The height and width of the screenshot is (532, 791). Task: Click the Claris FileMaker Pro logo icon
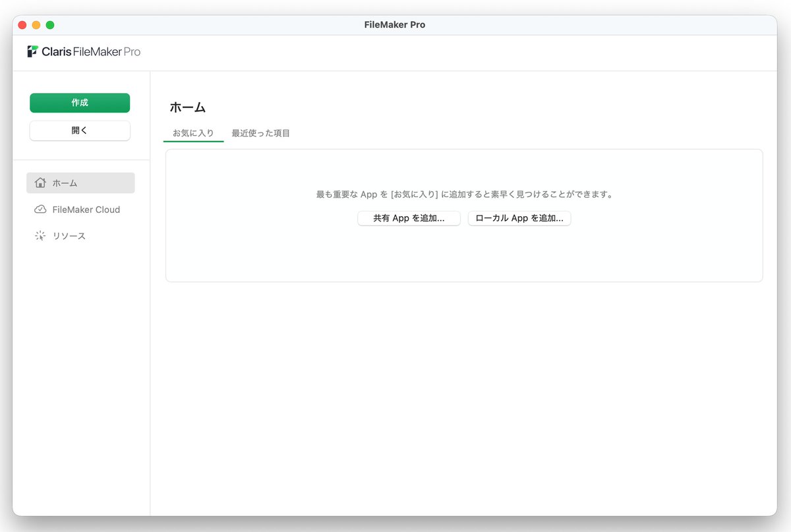(x=32, y=51)
